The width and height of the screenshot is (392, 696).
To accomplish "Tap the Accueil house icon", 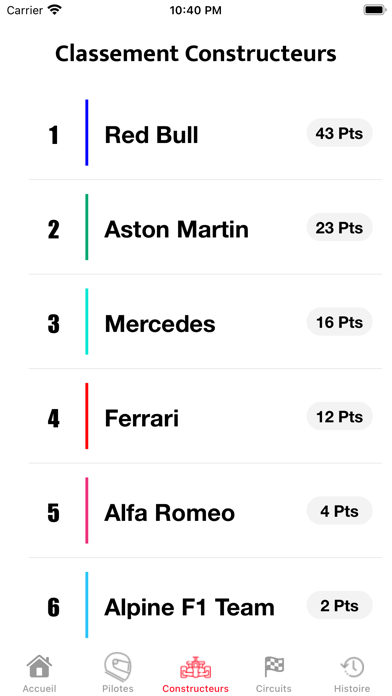I will (x=39, y=666).
